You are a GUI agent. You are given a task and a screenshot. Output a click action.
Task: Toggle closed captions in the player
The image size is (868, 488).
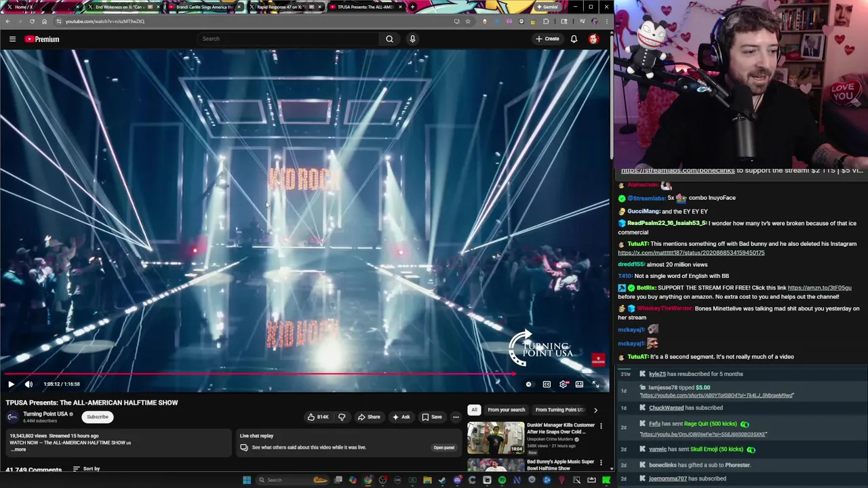click(x=547, y=384)
